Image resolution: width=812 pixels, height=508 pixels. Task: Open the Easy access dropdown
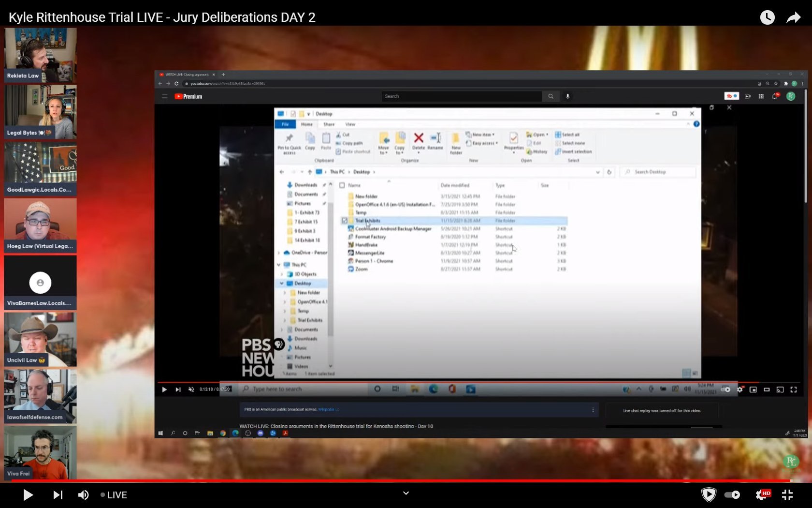pyautogui.click(x=482, y=143)
